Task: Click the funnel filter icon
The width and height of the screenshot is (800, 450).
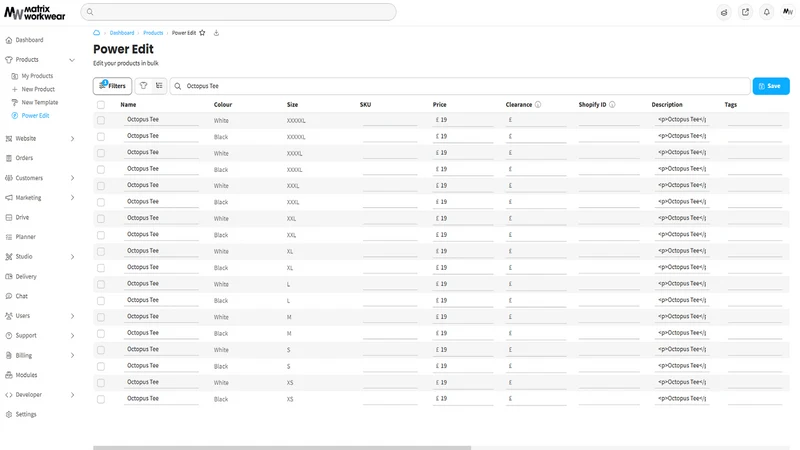Action: (143, 86)
